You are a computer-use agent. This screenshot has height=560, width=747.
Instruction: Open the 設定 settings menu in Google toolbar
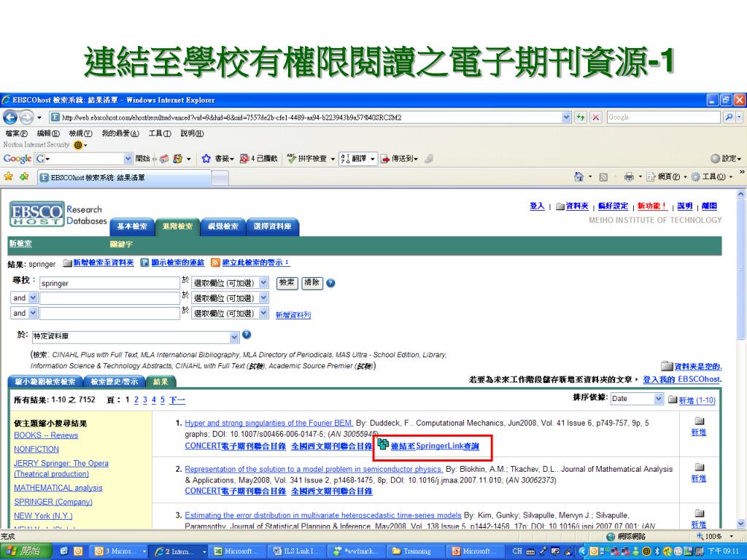point(726,158)
